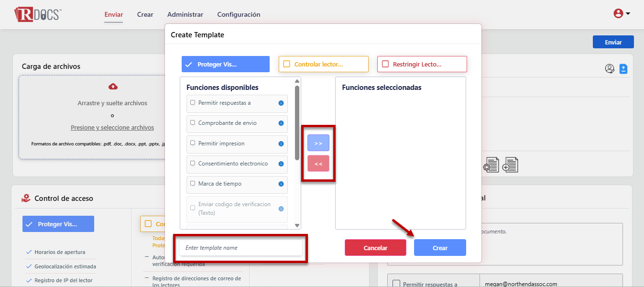644x287 pixels.
Task: Check the Comprobante de envio checkbox
Action: coord(193,123)
